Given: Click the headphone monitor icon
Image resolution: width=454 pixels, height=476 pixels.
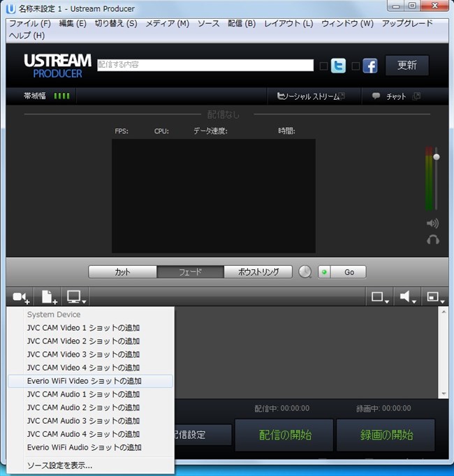Looking at the screenshot, I should pyautogui.click(x=432, y=239).
